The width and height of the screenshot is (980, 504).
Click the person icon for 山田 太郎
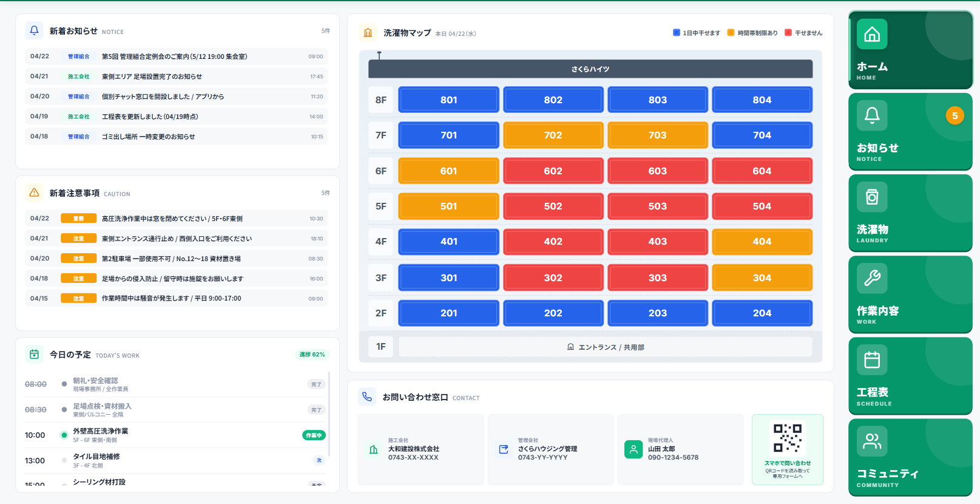pyautogui.click(x=634, y=449)
